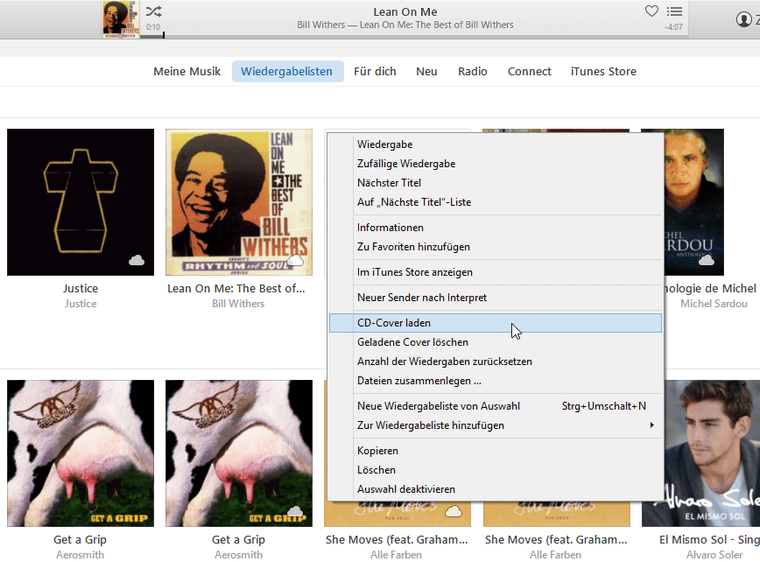Click cloud icon on Michel Sardou album

pyautogui.click(x=706, y=260)
